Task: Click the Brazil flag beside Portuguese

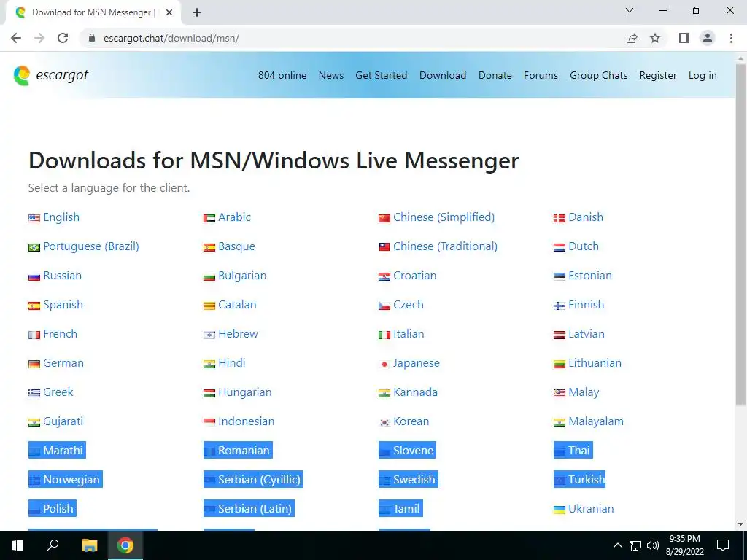Action: [x=34, y=247]
